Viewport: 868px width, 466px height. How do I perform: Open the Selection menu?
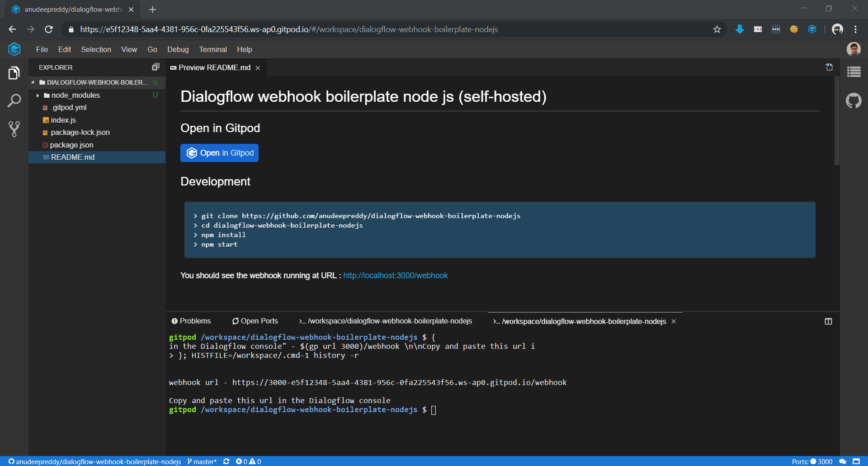tap(96, 49)
